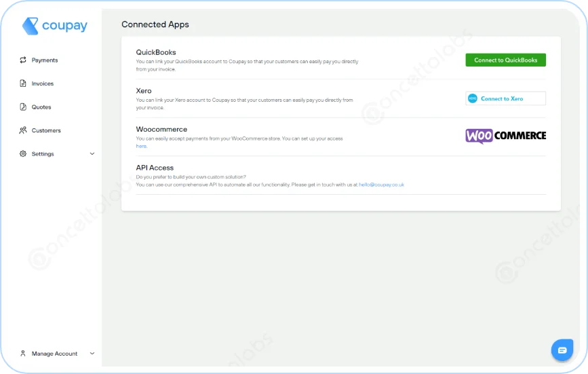
Task: Click the Connected Apps page title
Action: coord(155,24)
